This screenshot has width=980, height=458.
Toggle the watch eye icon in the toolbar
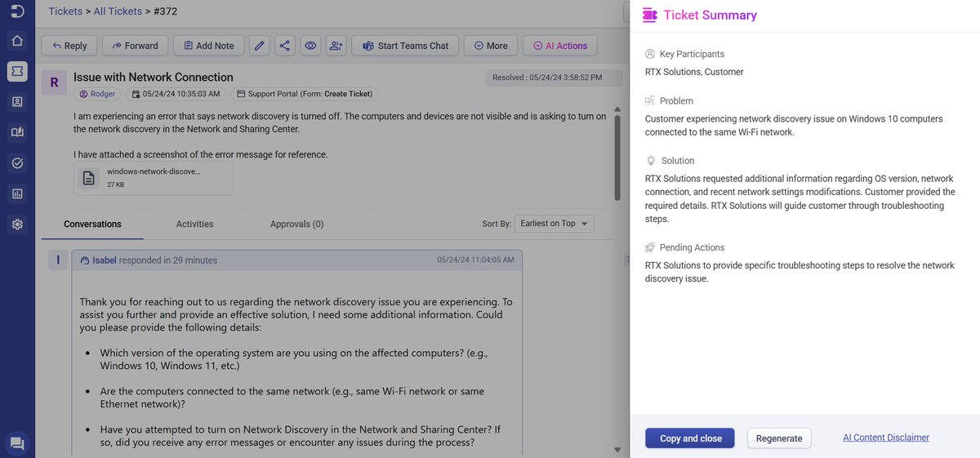pos(310,46)
